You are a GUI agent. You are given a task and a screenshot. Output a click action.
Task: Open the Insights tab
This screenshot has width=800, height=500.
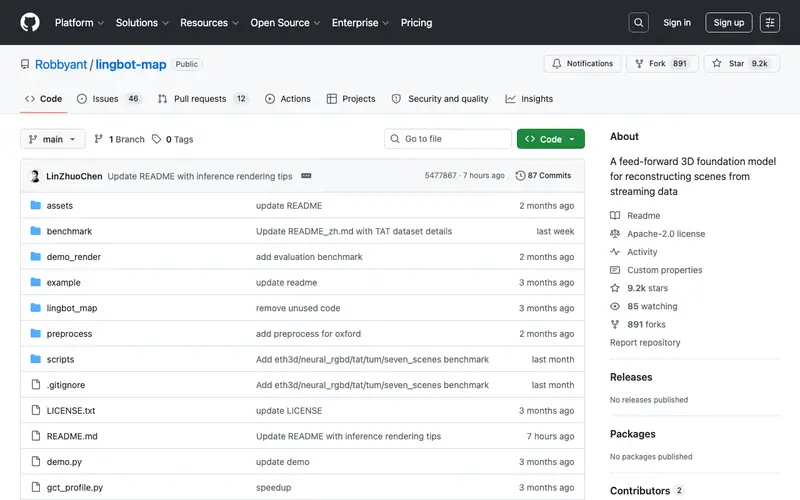(529, 99)
